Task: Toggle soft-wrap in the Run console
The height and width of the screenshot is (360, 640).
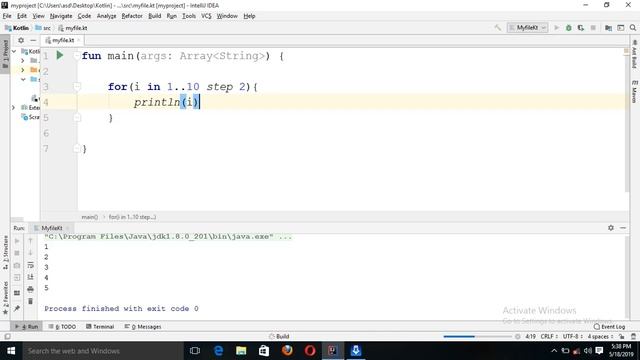Action: [x=30, y=265]
